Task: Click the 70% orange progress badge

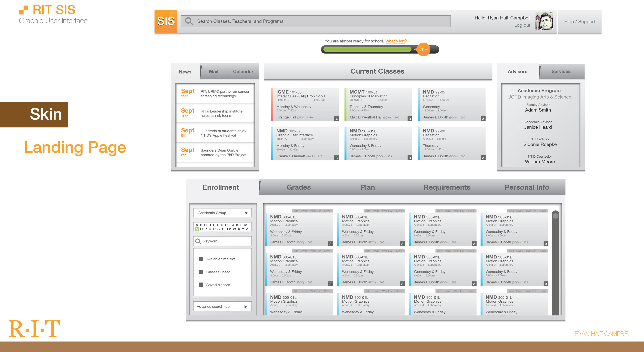Action: coord(424,49)
